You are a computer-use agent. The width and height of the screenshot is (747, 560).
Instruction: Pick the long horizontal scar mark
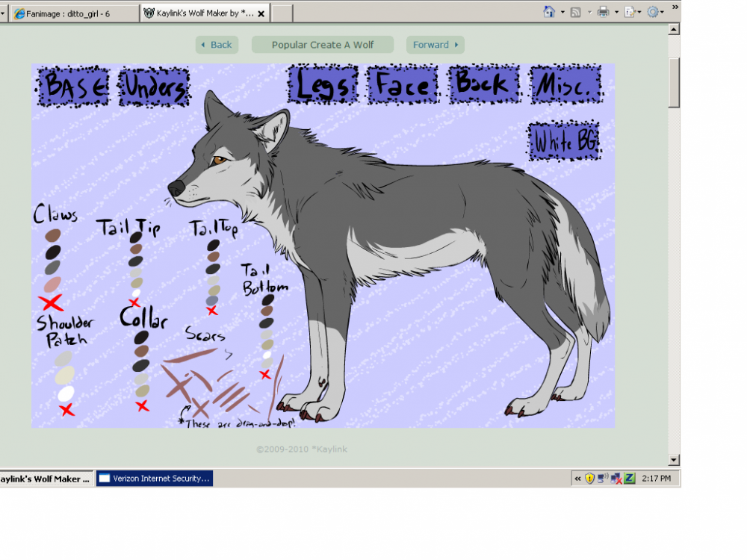point(190,355)
